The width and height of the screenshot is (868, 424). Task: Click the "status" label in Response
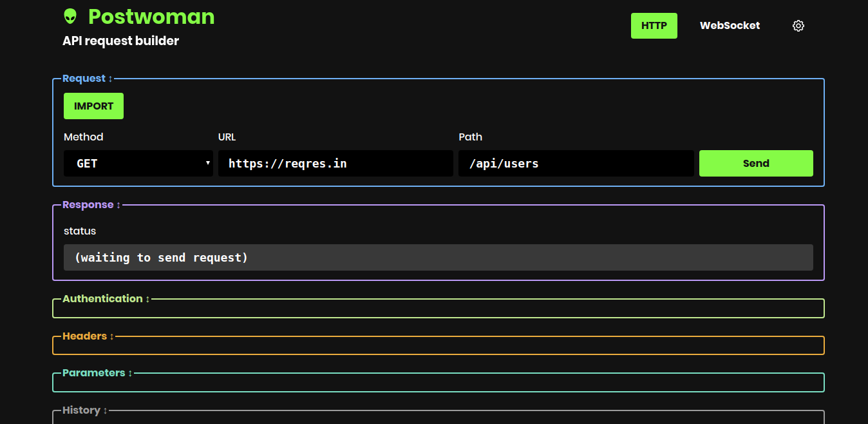pyautogui.click(x=80, y=231)
